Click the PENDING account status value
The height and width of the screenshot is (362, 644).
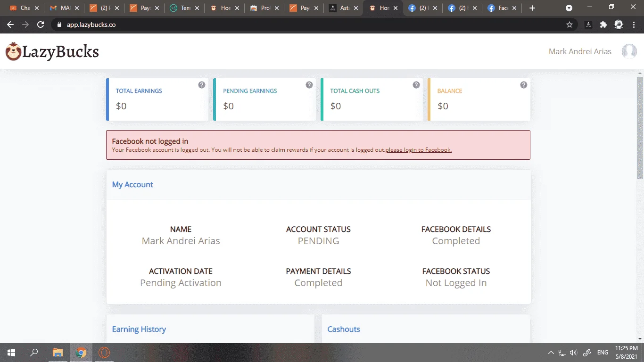[x=318, y=241]
